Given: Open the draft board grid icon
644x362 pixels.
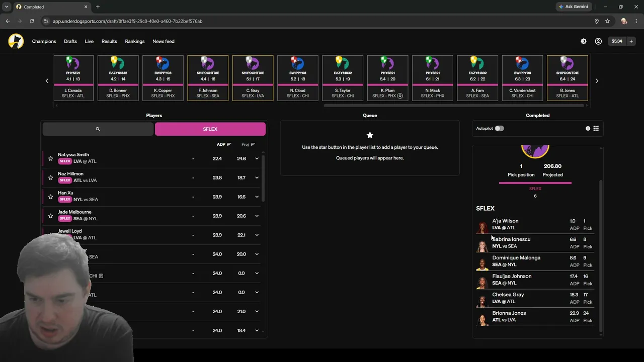Looking at the screenshot, I should [596, 128].
